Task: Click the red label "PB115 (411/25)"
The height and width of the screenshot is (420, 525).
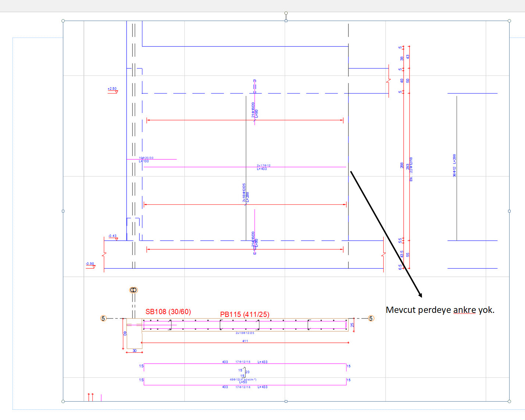Action: [245, 314]
